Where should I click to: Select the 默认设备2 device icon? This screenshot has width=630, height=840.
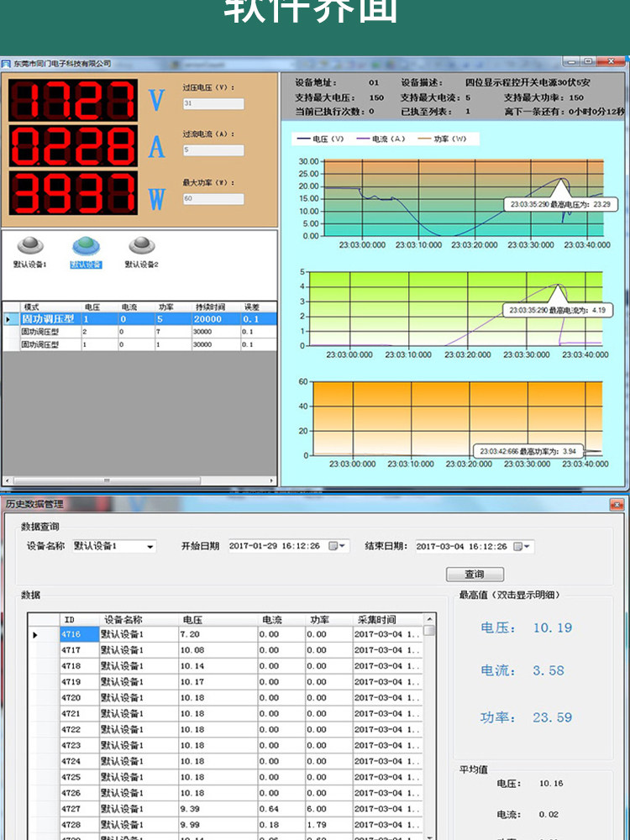pos(142,245)
